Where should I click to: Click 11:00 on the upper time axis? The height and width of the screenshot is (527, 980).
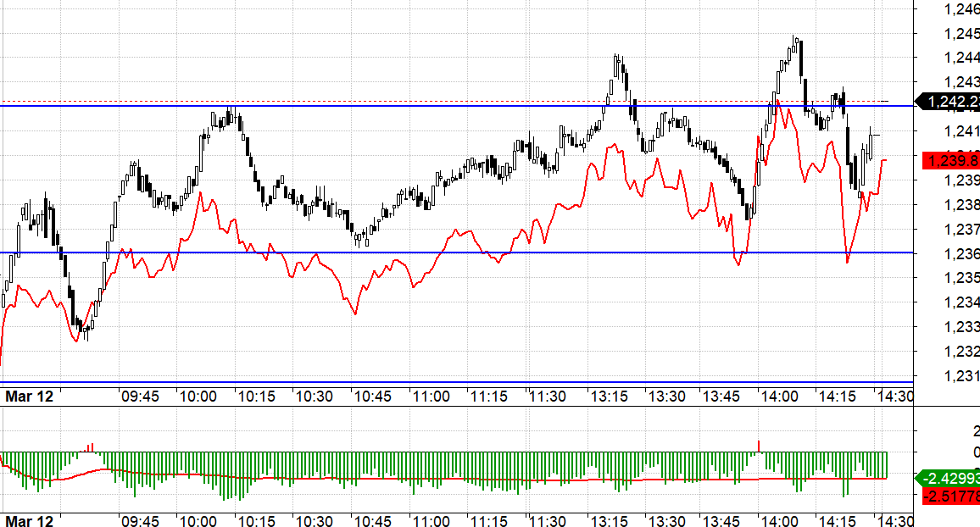click(x=430, y=397)
